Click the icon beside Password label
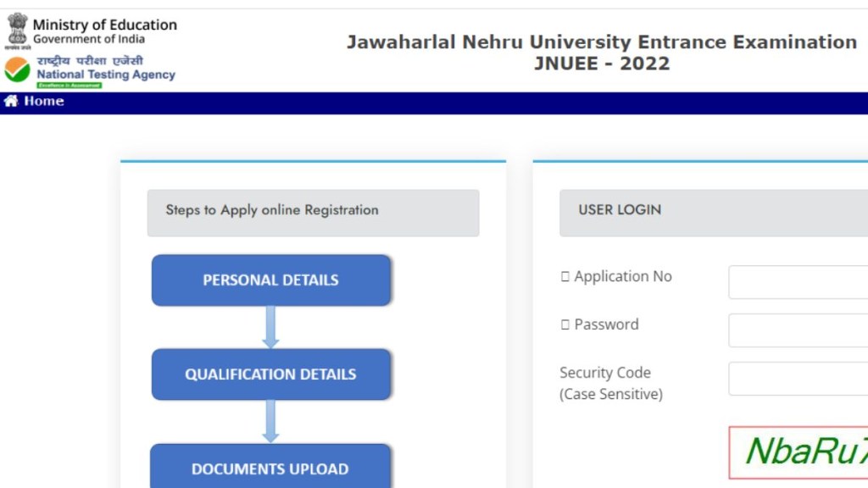Viewport: 868px width, 488px height. click(565, 325)
